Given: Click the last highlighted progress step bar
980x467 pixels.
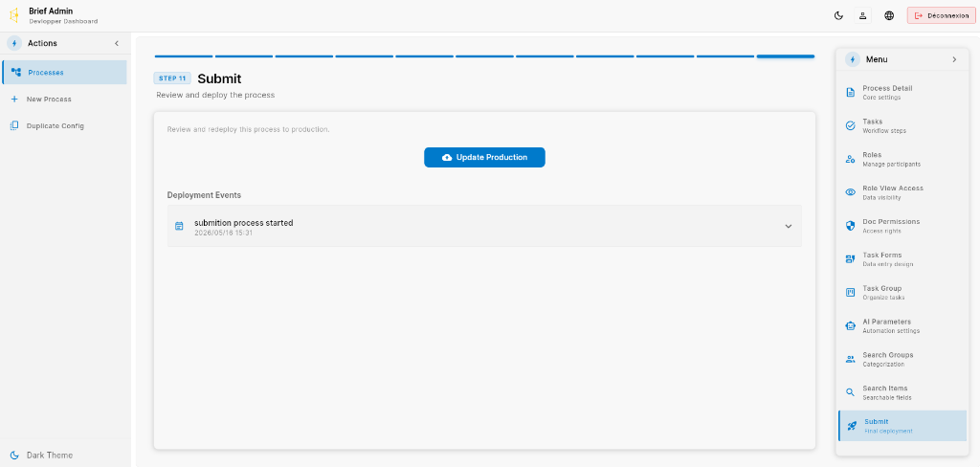Looking at the screenshot, I should [x=786, y=56].
